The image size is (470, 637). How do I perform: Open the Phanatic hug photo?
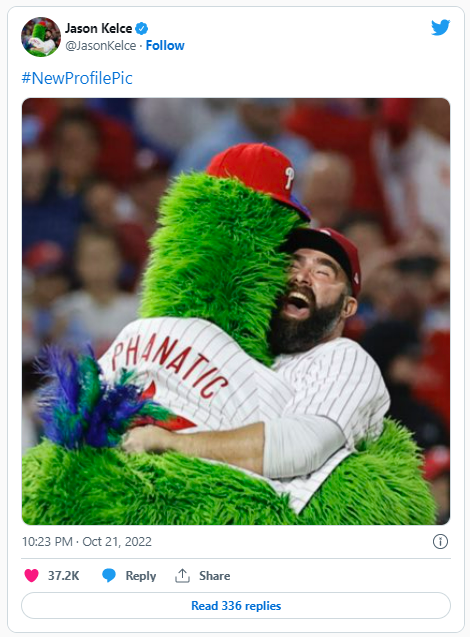point(236,311)
